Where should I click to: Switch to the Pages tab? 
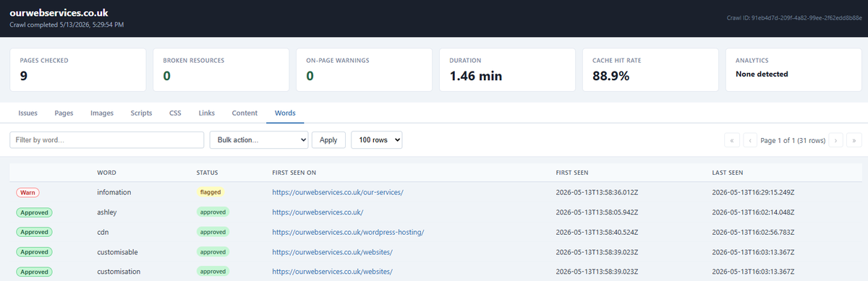click(x=64, y=113)
